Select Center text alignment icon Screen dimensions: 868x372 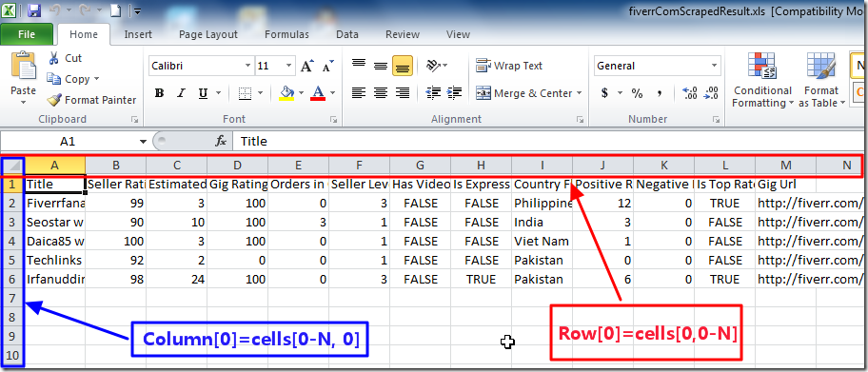tap(381, 92)
